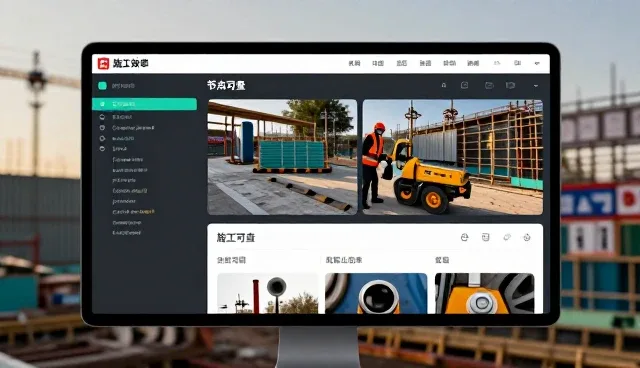Screen dimensions: 640x368
Task: Open the yellow machine button thumbnail
Action: point(484,293)
